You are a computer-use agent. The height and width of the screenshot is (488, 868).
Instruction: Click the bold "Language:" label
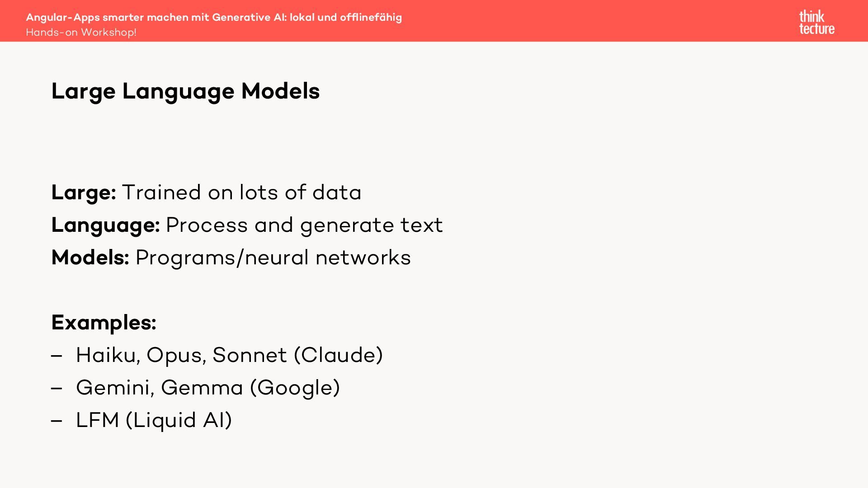point(105,225)
